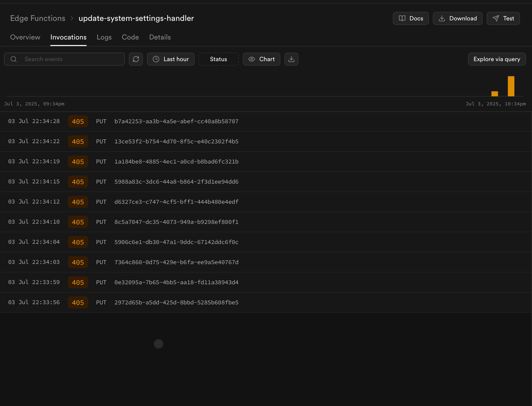Click the search magnifier icon
The height and width of the screenshot is (406, 532).
[x=14, y=59]
